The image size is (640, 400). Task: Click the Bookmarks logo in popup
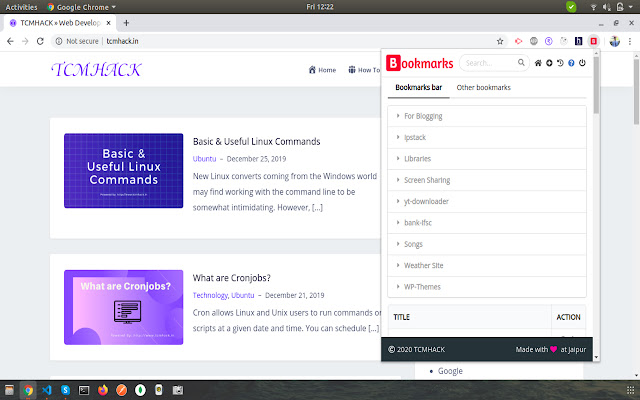coord(420,63)
